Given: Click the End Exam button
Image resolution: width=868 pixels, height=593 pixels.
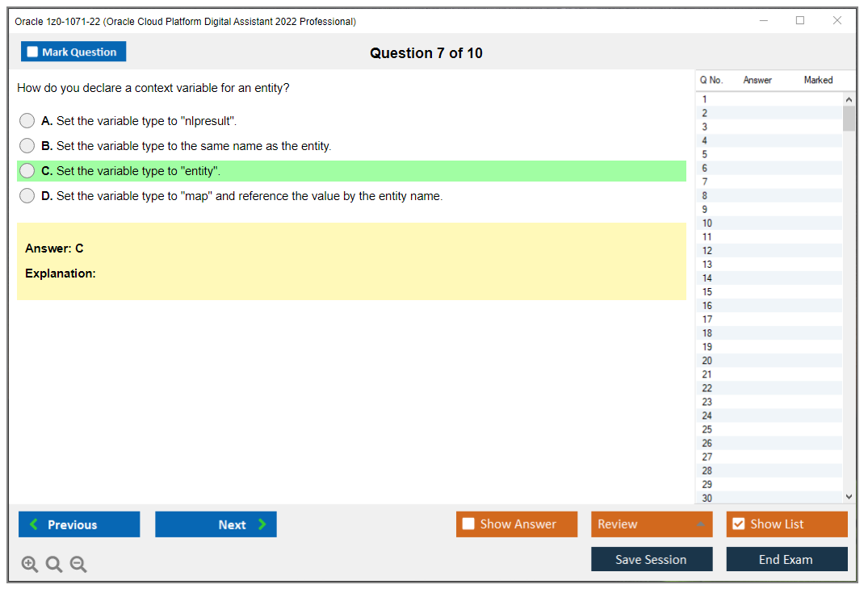Looking at the screenshot, I should (x=786, y=558).
